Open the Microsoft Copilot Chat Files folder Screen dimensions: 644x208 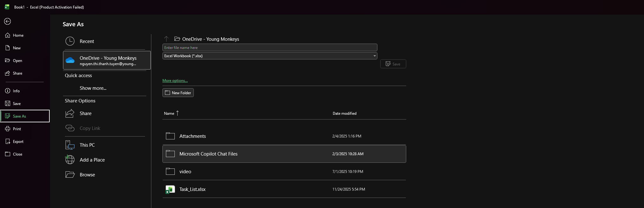208,154
